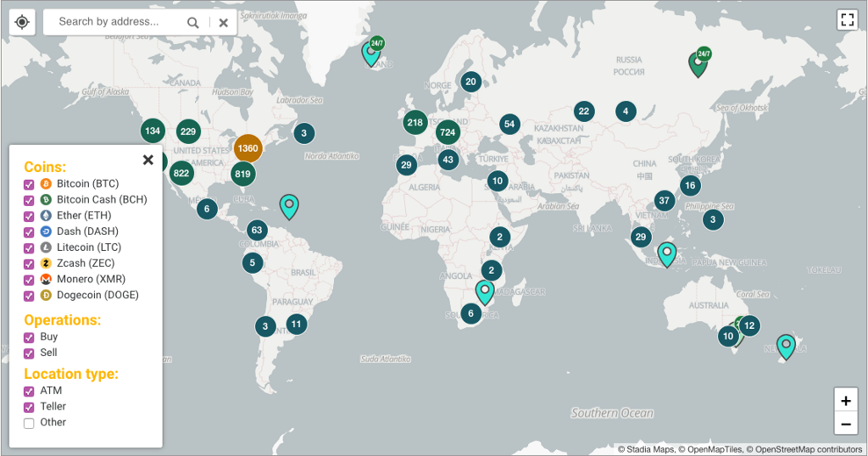Toggle Ether (ETH) checkbox
Screen dimensions: 868x456
pyautogui.click(x=29, y=216)
